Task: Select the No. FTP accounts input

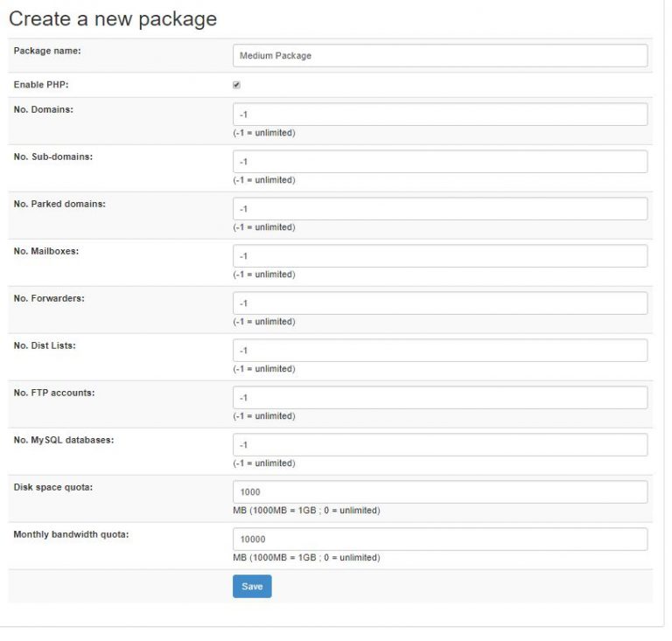Action: (440, 398)
